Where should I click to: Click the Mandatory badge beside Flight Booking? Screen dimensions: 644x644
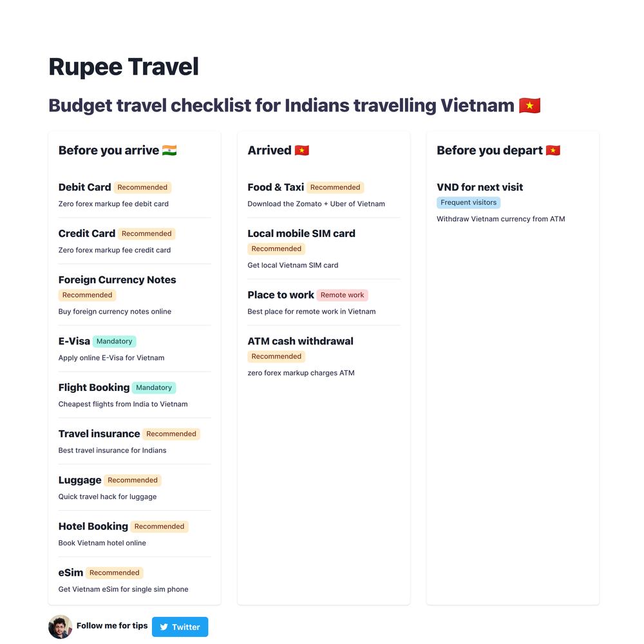(154, 388)
